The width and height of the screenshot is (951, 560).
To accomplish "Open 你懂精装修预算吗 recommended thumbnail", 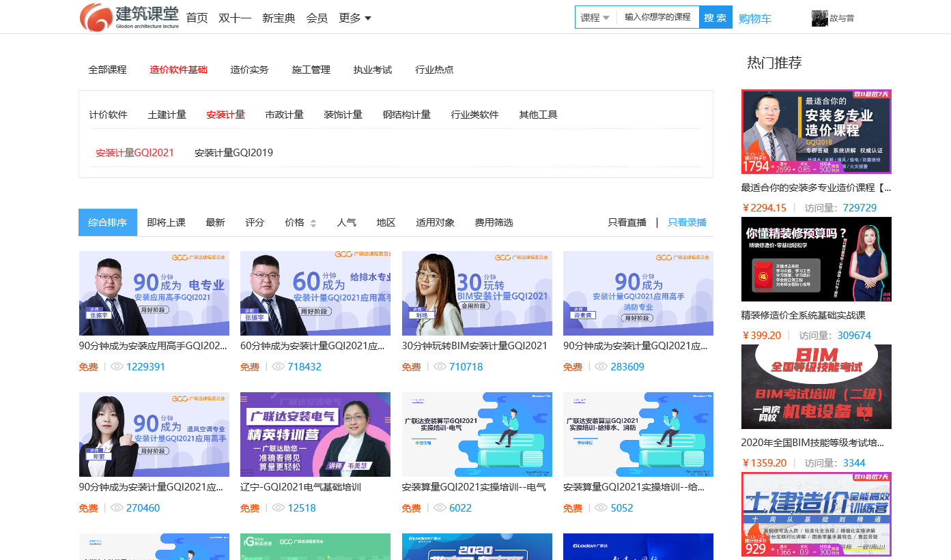I will click(x=817, y=259).
